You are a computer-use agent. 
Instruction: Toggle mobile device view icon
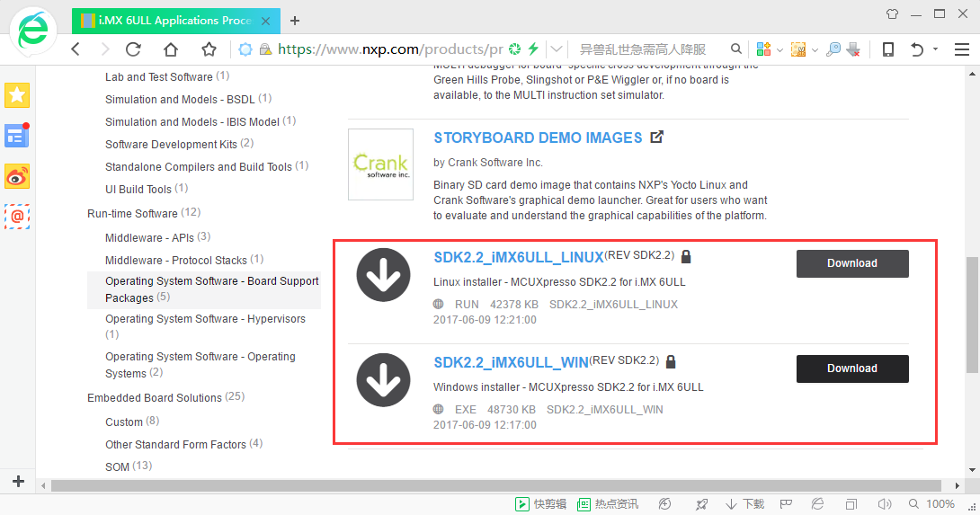coord(887,49)
